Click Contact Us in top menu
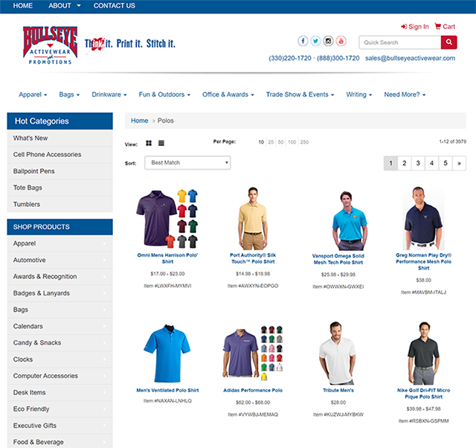 (x=114, y=6)
